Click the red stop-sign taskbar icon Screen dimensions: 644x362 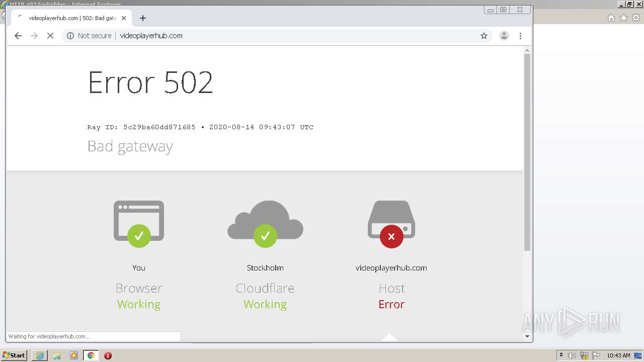pyautogui.click(x=108, y=355)
